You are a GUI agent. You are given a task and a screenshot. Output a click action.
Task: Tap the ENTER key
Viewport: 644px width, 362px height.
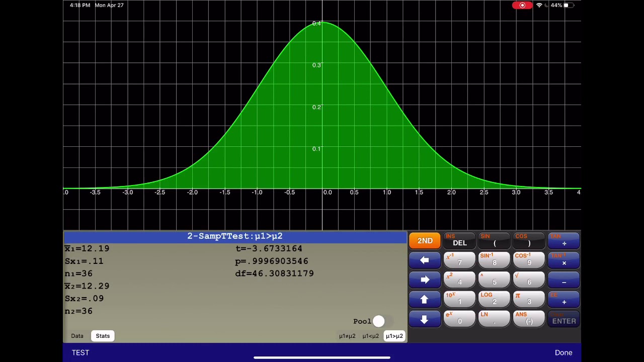point(564,320)
